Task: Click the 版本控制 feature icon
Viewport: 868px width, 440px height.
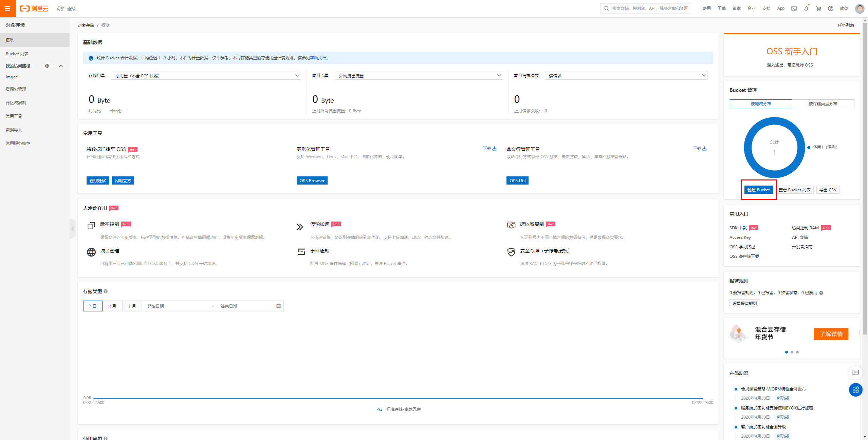Action: click(x=91, y=226)
